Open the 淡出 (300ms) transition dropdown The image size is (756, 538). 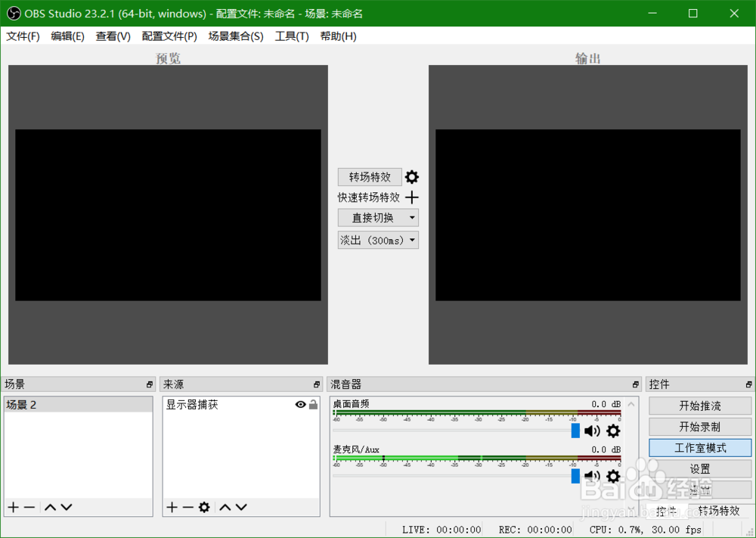point(378,240)
